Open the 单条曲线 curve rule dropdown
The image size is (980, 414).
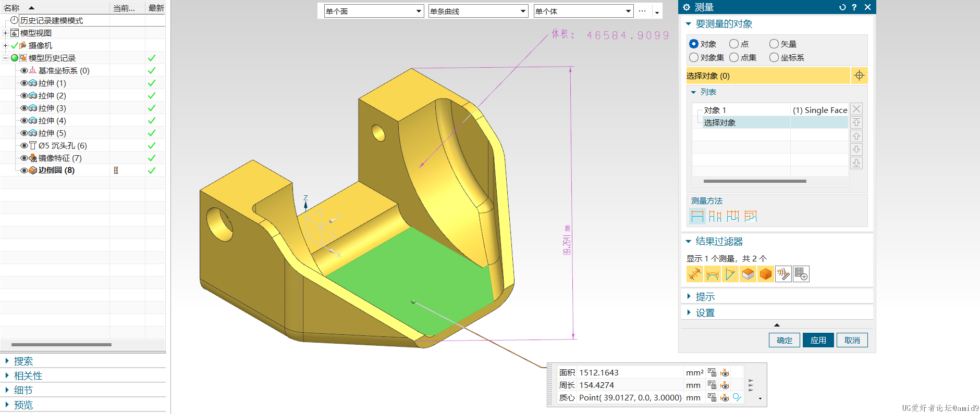pyautogui.click(x=479, y=11)
